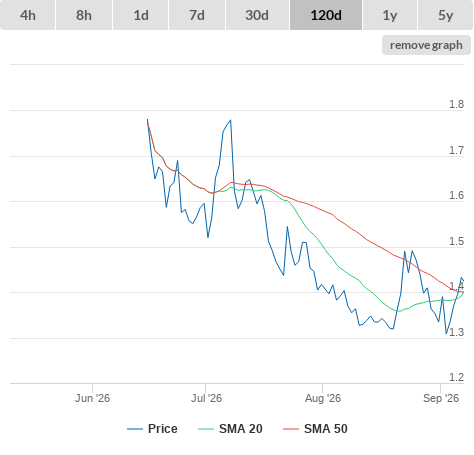Click the blue Price legend line swatch
This screenshot has width=474, height=455.
click(135, 429)
